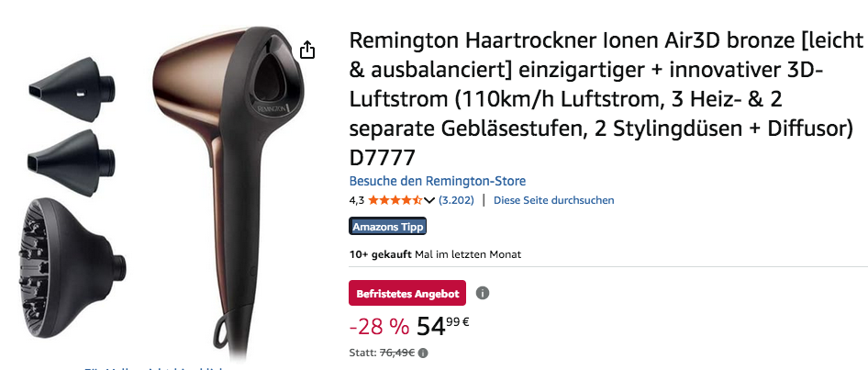Click info icon next to Statt price

424,353
